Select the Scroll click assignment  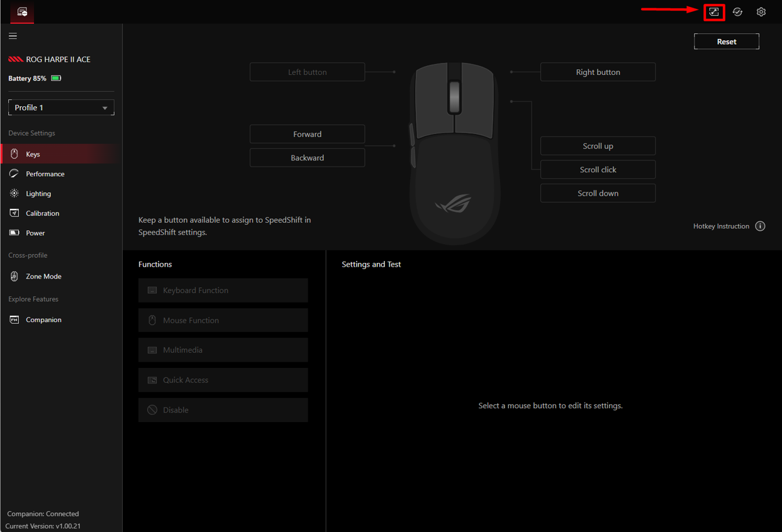pyautogui.click(x=598, y=170)
